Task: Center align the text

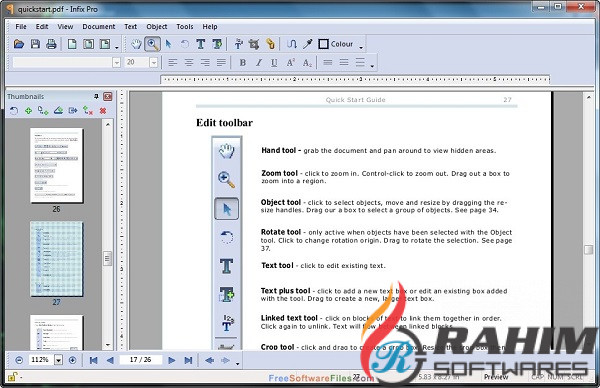Action: pyautogui.click(x=189, y=62)
